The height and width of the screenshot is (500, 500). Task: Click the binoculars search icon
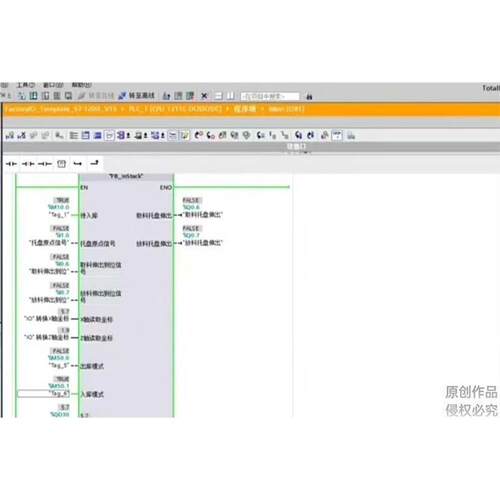coord(309,97)
